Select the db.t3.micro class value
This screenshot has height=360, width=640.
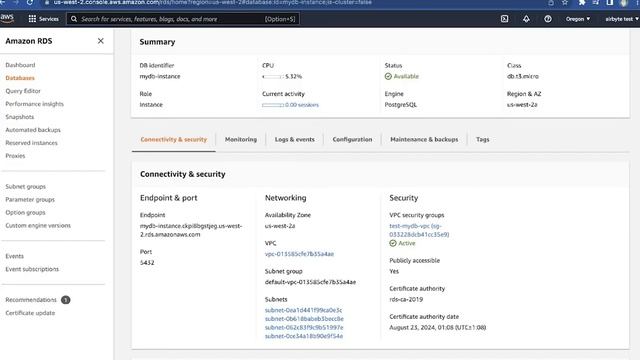tap(523, 76)
